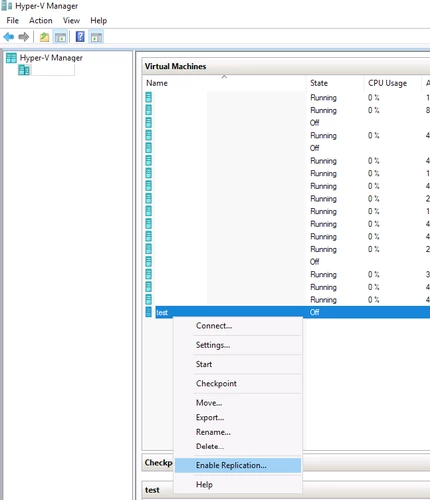The image size is (430, 500).
Task: Toggle the Show/Hide Action Pane icon
Action: coord(96,37)
